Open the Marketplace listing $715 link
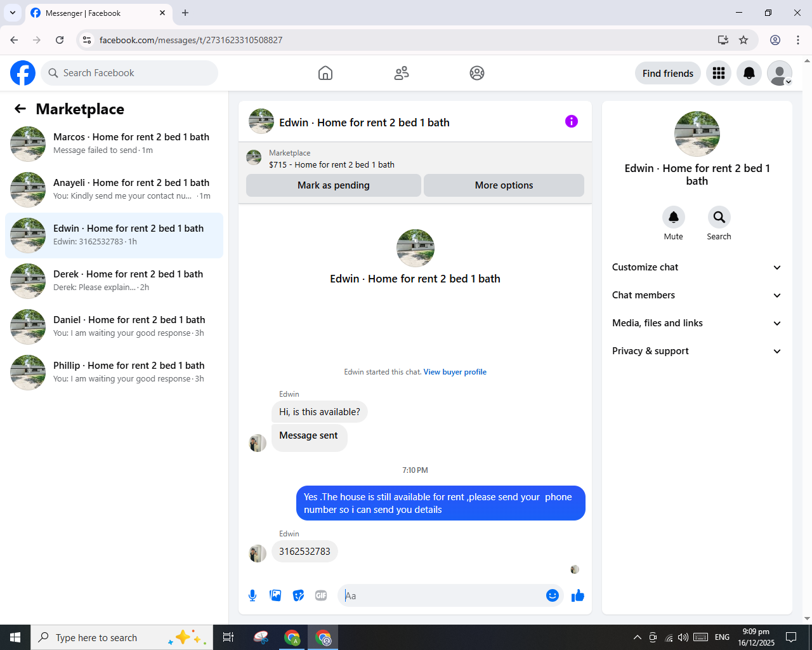Screen dimensions: 812x650 point(332,164)
